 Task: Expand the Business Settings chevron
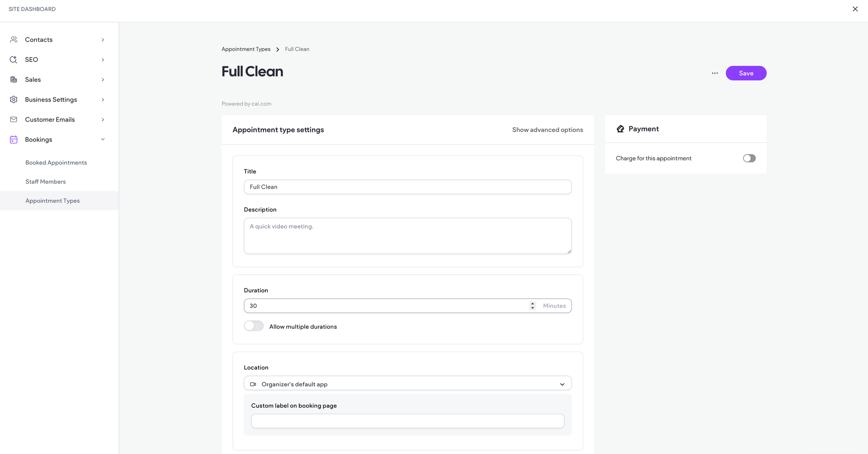(x=103, y=99)
